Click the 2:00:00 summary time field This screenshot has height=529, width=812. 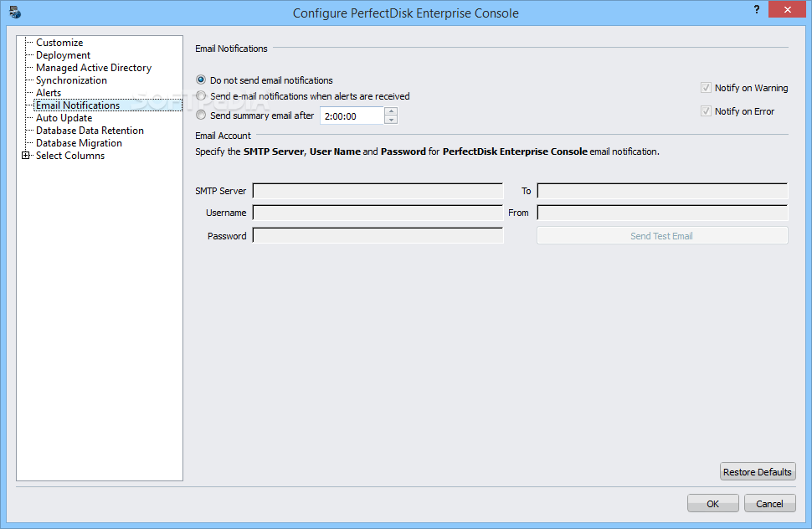pos(352,116)
